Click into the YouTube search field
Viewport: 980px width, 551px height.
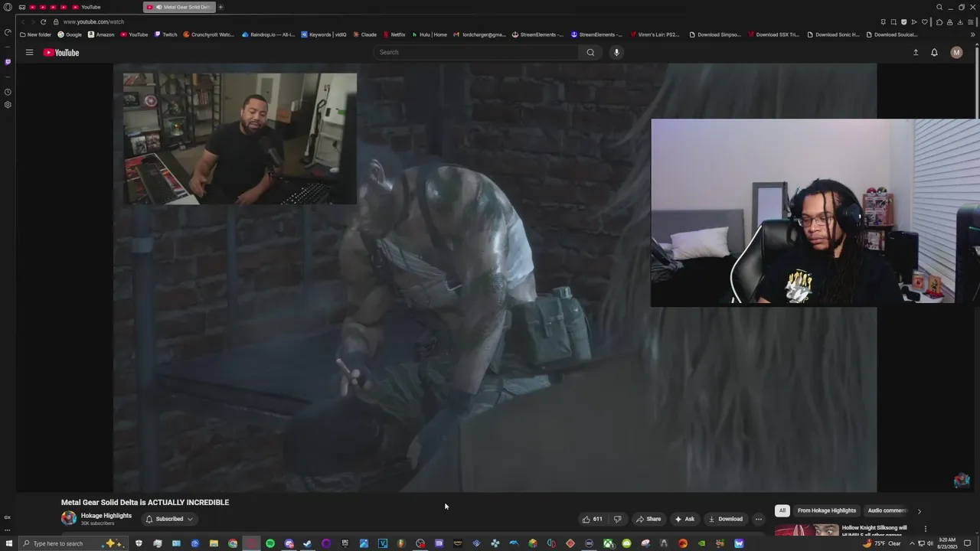pyautogui.click(x=476, y=52)
